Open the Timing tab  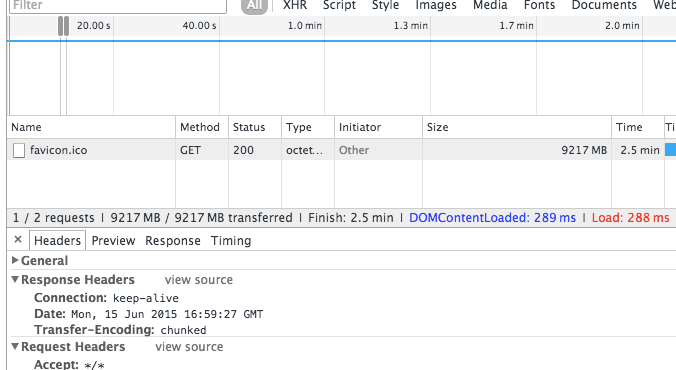231,241
